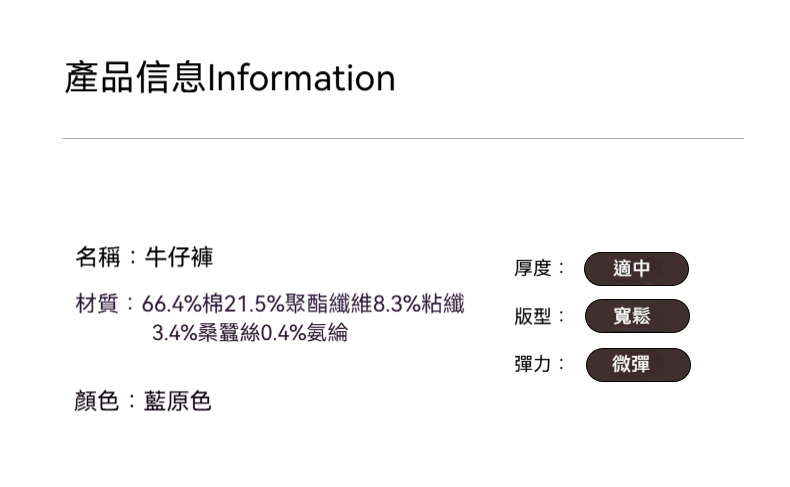Select the 寬鬆 fit pill
Image resolution: width=790 pixels, height=487 pixels.
[x=636, y=316]
